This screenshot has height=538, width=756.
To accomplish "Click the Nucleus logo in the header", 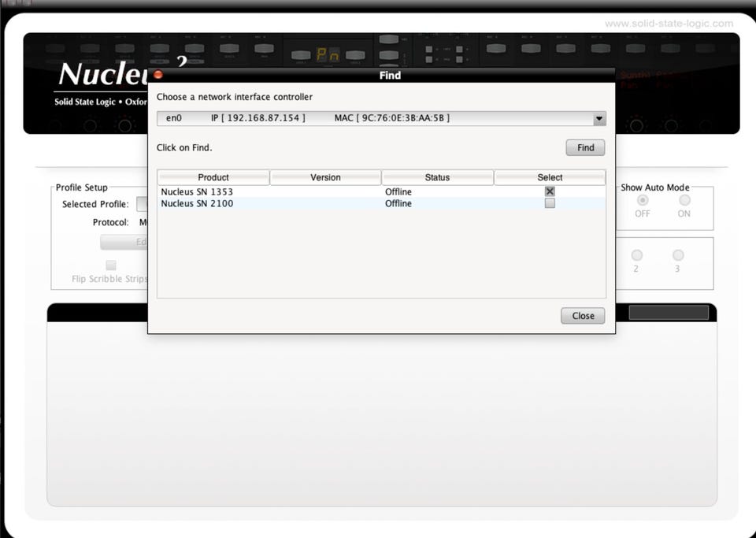I will pyautogui.click(x=103, y=74).
